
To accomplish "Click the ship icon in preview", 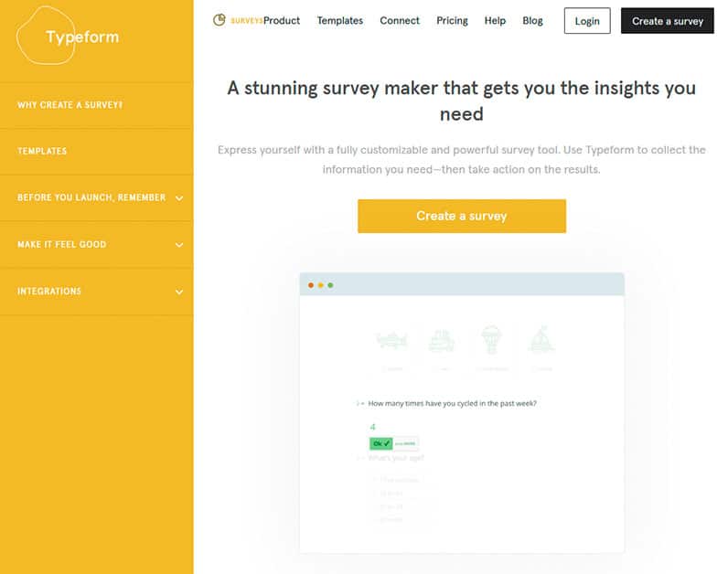I will click(441, 340).
